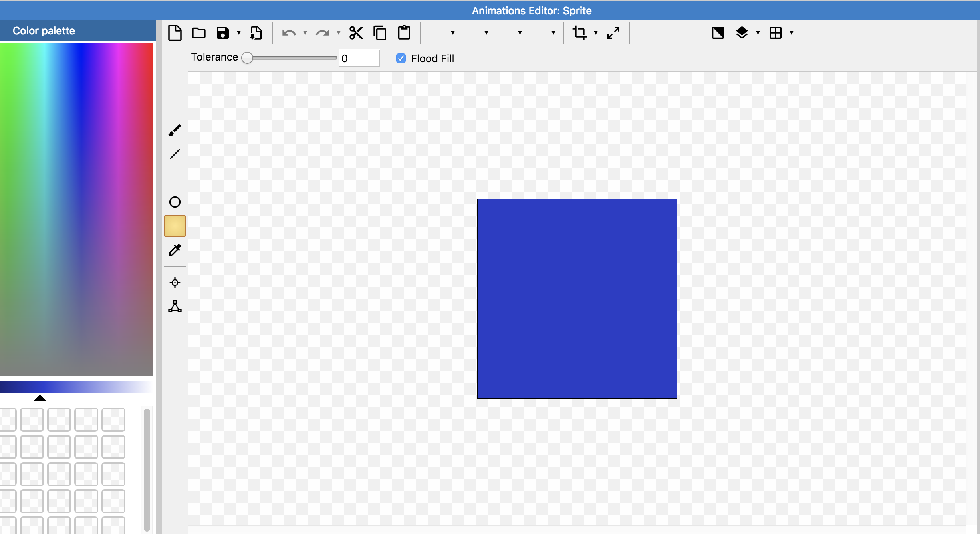Screen dimensions: 980x534
Task: Select the Line tool
Action: point(175,154)
